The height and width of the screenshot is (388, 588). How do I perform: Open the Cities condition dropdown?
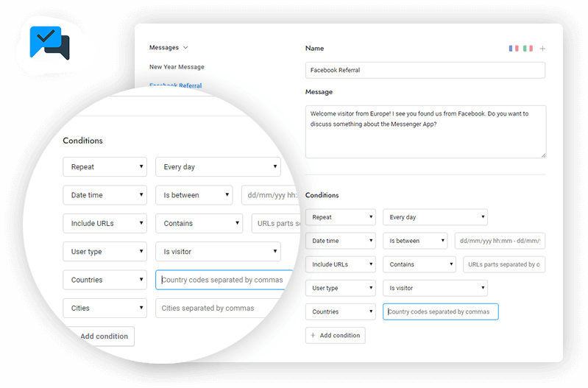(x=105, y=308)
